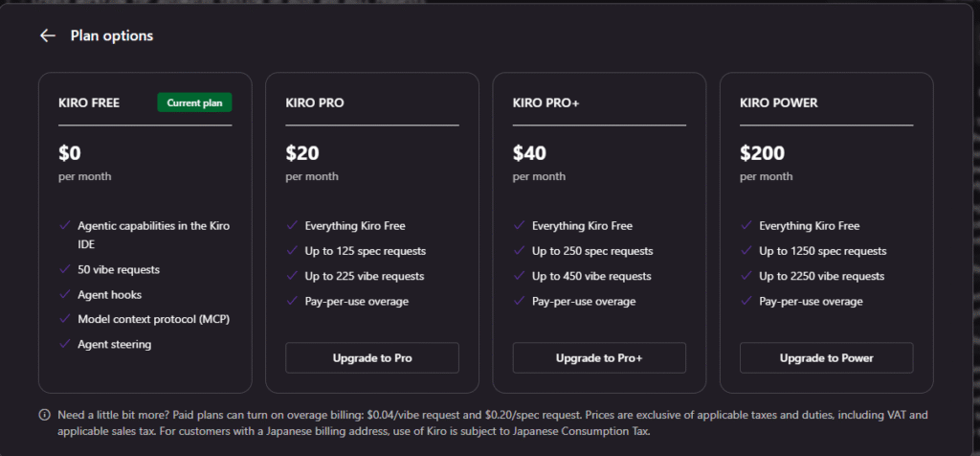
Task: Select the Plan options heading
Action: (112, 36)
